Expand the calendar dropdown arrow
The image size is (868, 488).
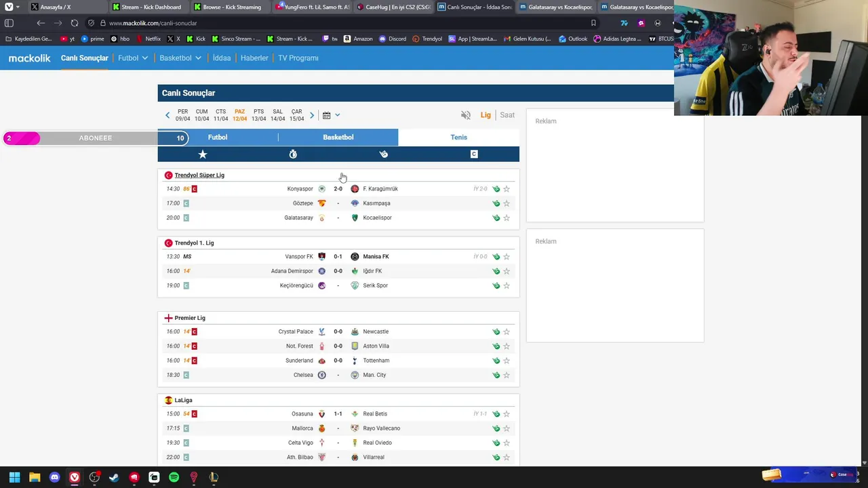[337, 115]
